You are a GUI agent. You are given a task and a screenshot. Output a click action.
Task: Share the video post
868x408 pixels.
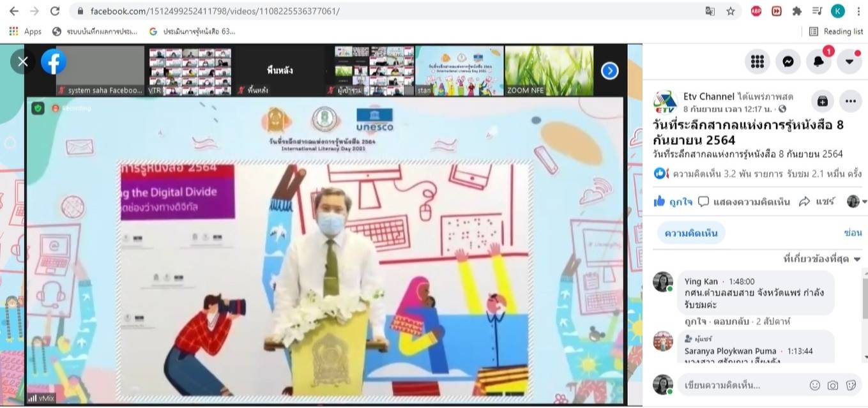click(x=817, y=202)
